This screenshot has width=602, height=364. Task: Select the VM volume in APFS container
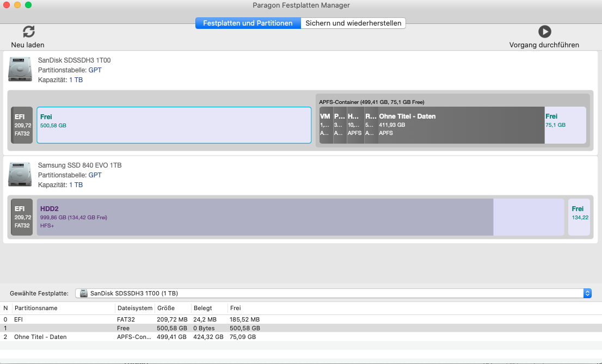click(325, 125)
